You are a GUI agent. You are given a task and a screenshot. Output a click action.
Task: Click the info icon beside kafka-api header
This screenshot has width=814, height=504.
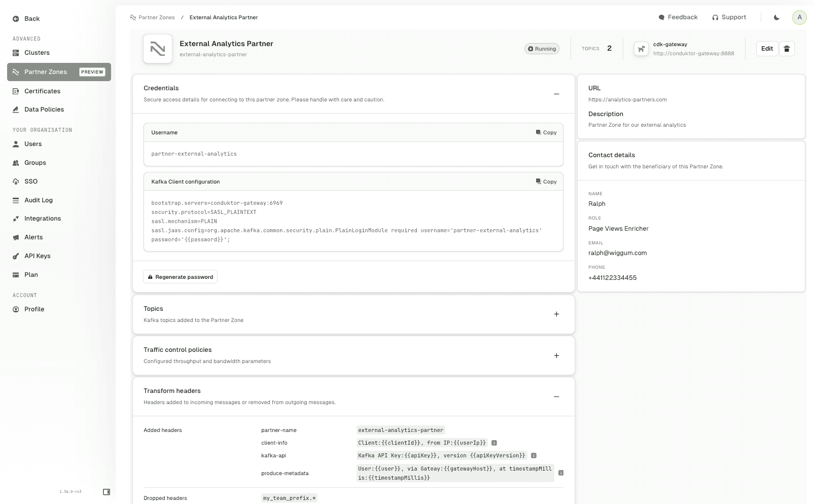(534, 455)
